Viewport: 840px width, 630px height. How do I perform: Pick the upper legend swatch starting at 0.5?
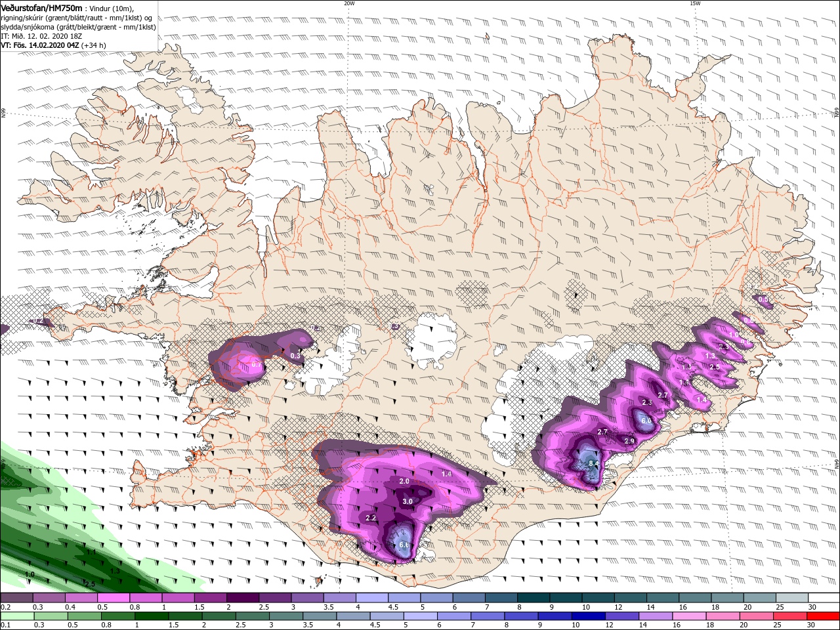point(114,597)
